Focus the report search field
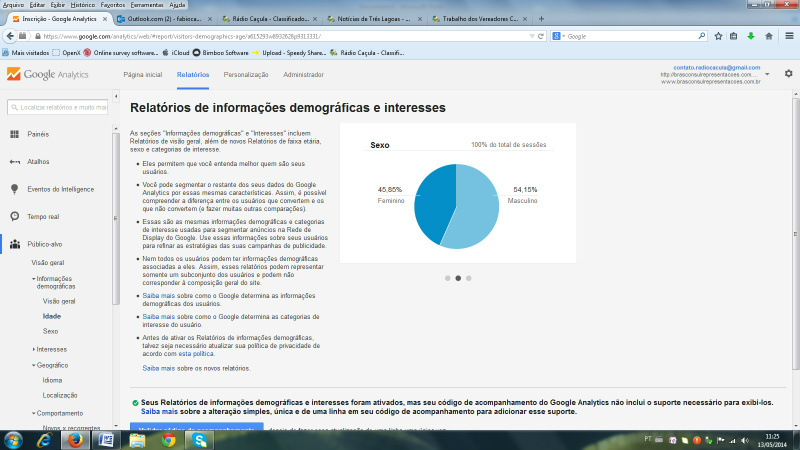The width and height of the screenshot is (800, 450). coord(62,106)
